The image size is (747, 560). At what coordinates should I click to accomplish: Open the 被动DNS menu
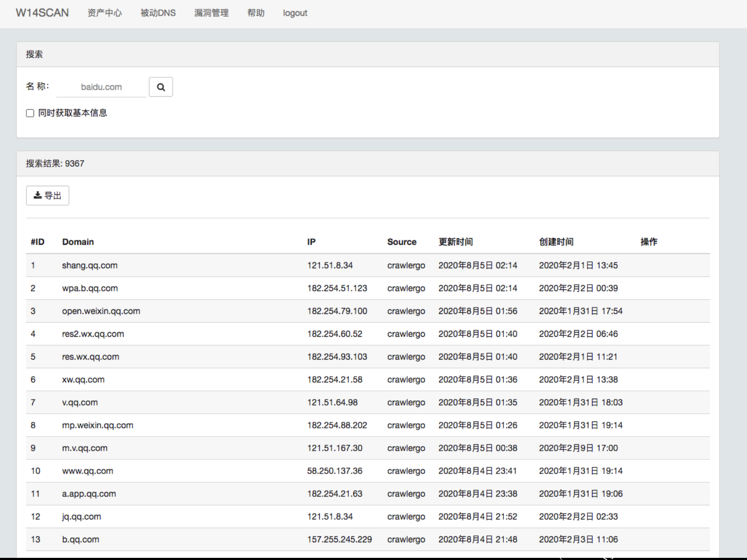(158, 13)
